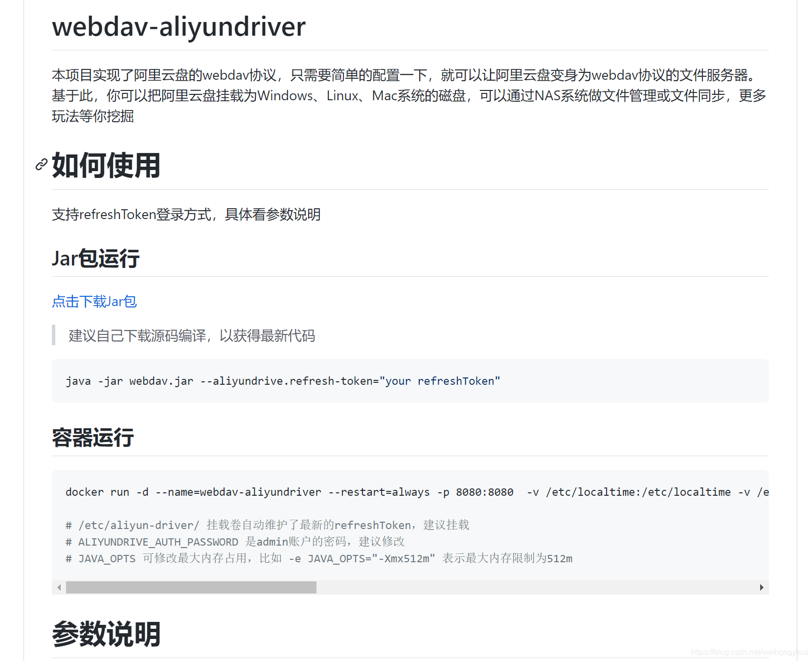This screenshot has height=661, width=812.
Task: Click the blockquote about downloading source code
Action: (191, 336)
